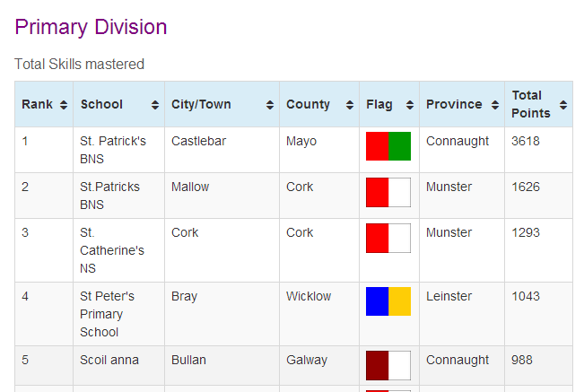The width and height of the screenshot is (584, 392).
Task: Select the Castlebar city cell
Action: (222, 150)
